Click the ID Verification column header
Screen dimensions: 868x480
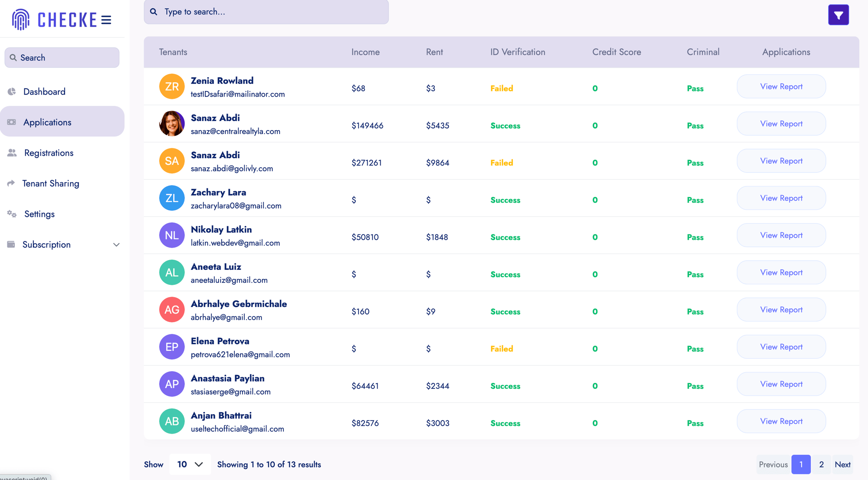coord(518,52)
